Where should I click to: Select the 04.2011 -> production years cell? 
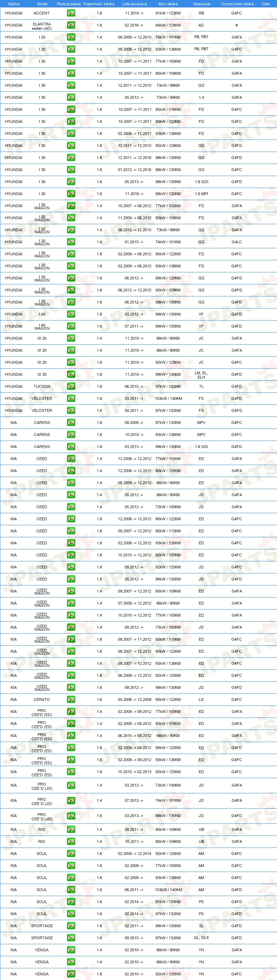pos(134,410)
